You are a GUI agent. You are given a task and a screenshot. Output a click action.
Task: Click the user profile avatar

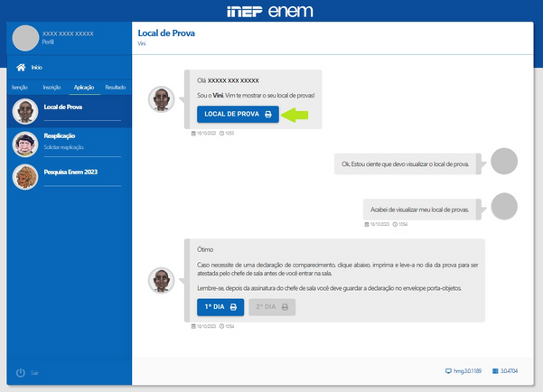26,37
